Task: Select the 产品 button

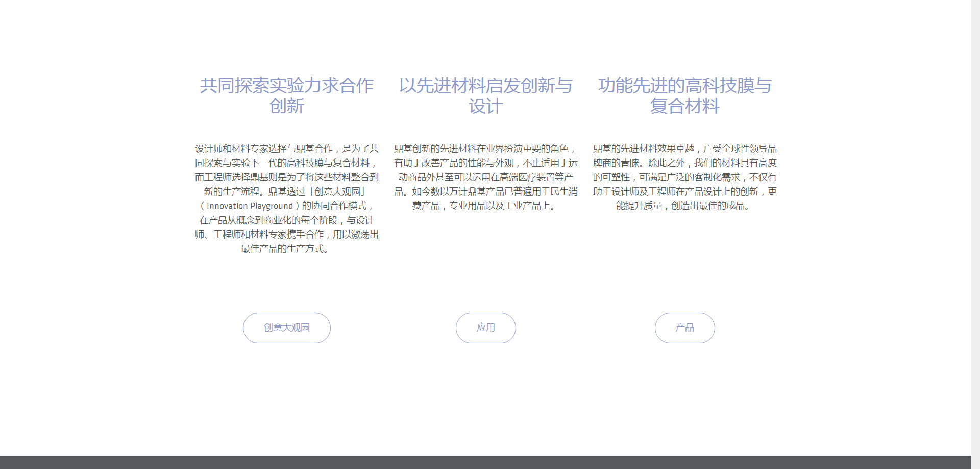Action: 684,328
